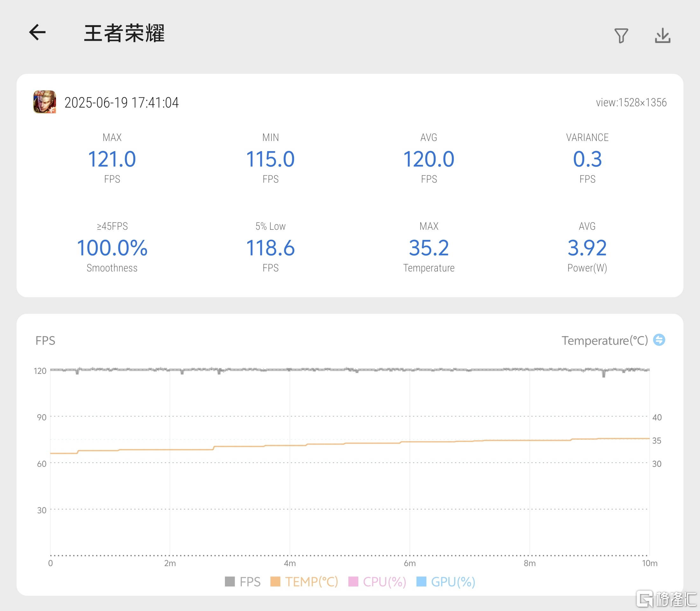Screen dimensions: 700x611
Task: Open the filter funnel icon
Action: pyautogui.click(x=621, y=35)
